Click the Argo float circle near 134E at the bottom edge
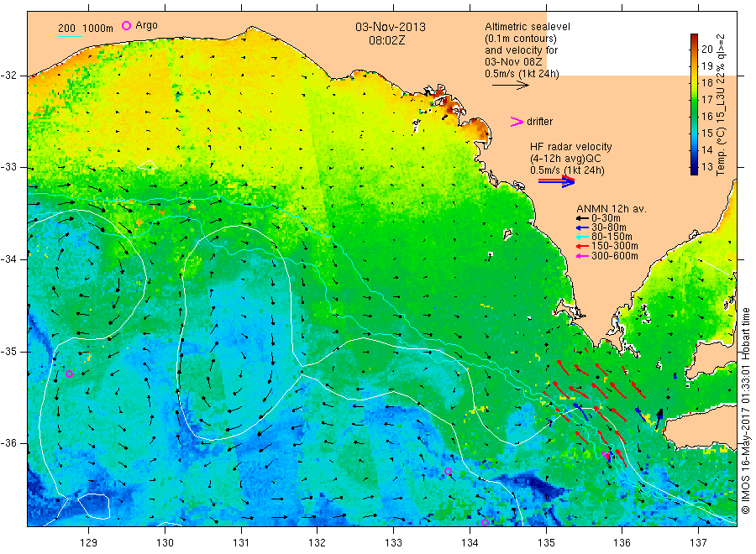This screenshot has height=554, width=756. (485, 522)
